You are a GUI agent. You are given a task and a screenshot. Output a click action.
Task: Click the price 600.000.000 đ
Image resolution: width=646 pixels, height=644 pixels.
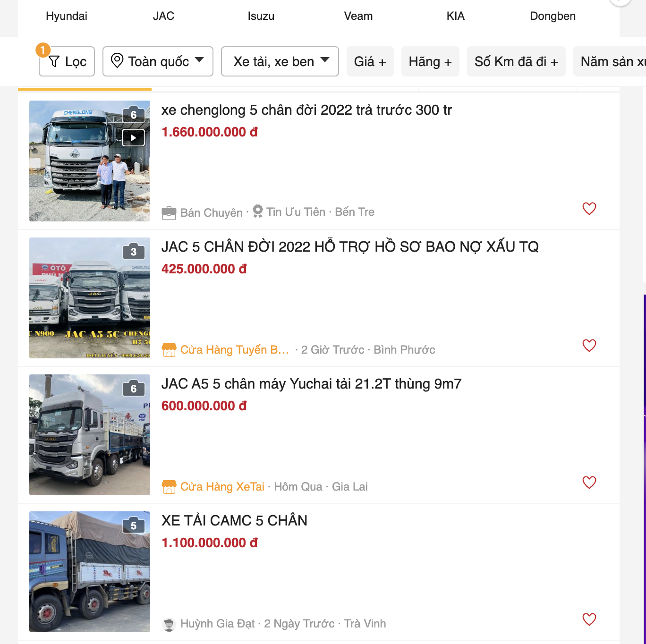204,406
